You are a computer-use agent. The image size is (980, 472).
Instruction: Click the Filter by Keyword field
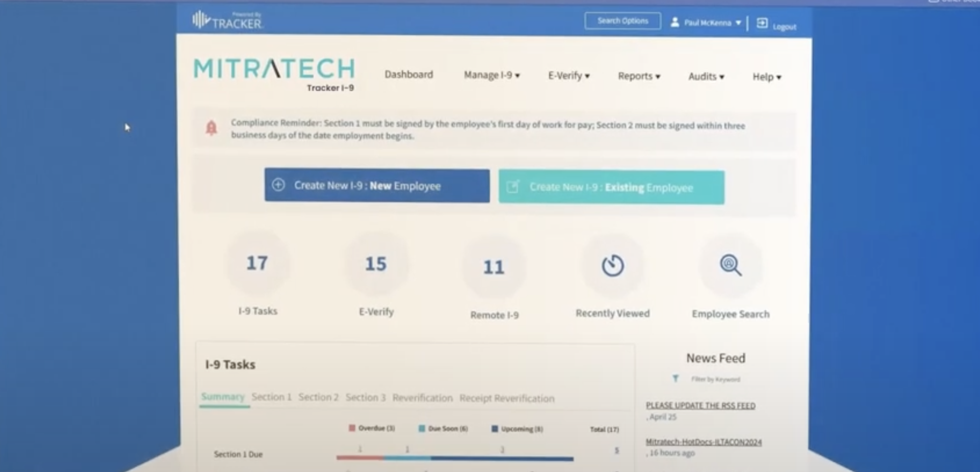[x=715, y=379]
